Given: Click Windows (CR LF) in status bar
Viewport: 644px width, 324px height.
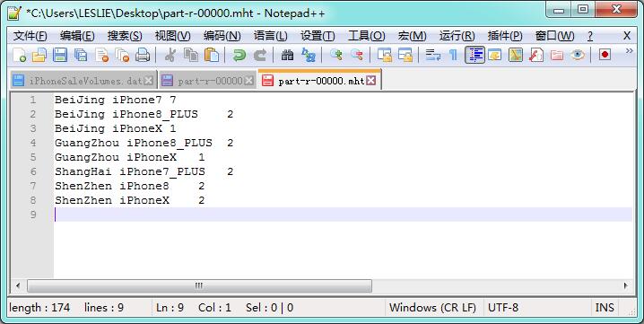Looking at the screenshot, I should coord(432,308).
